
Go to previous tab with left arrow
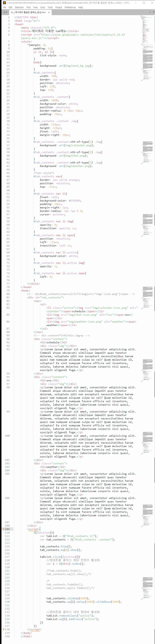[x=4, y=12]
